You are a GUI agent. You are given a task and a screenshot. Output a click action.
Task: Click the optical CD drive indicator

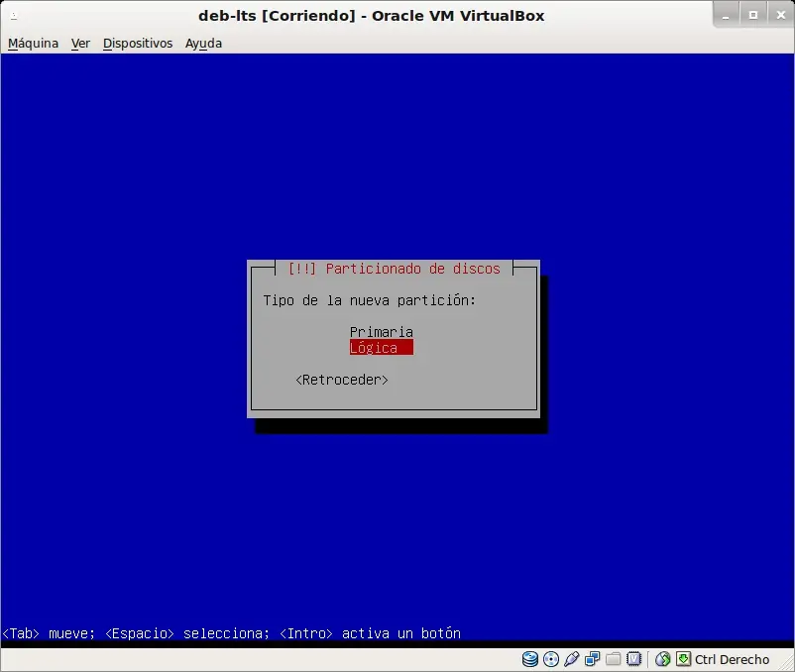coord(550,659)
